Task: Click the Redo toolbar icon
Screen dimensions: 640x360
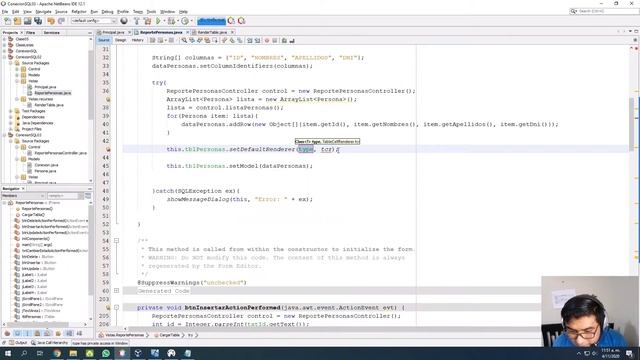Action: [61, 21]
